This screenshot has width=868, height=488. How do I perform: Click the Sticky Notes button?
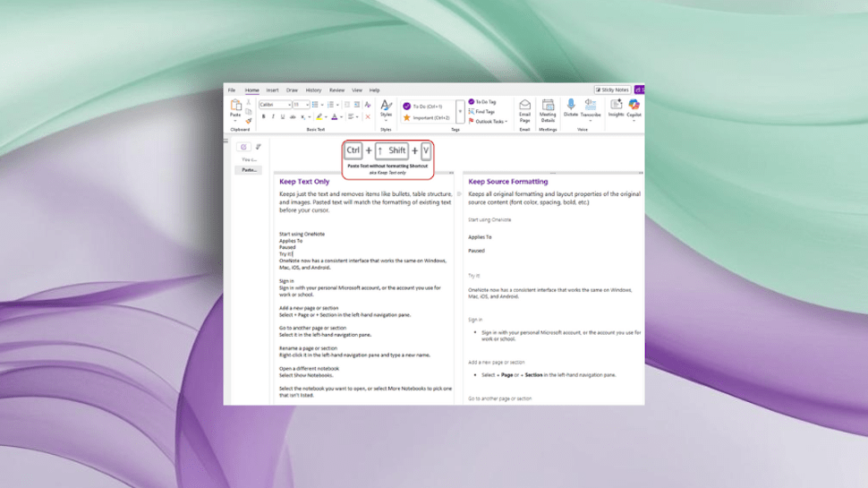[613, 90]
